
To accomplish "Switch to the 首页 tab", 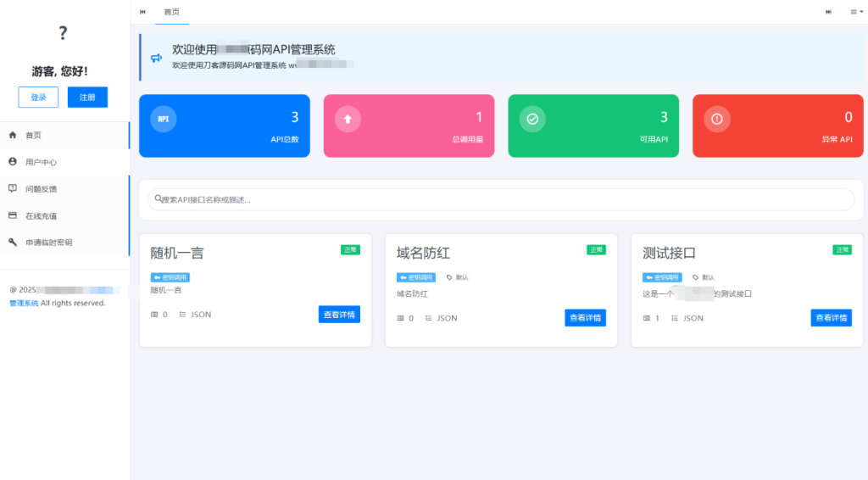I will pos(171,12).
